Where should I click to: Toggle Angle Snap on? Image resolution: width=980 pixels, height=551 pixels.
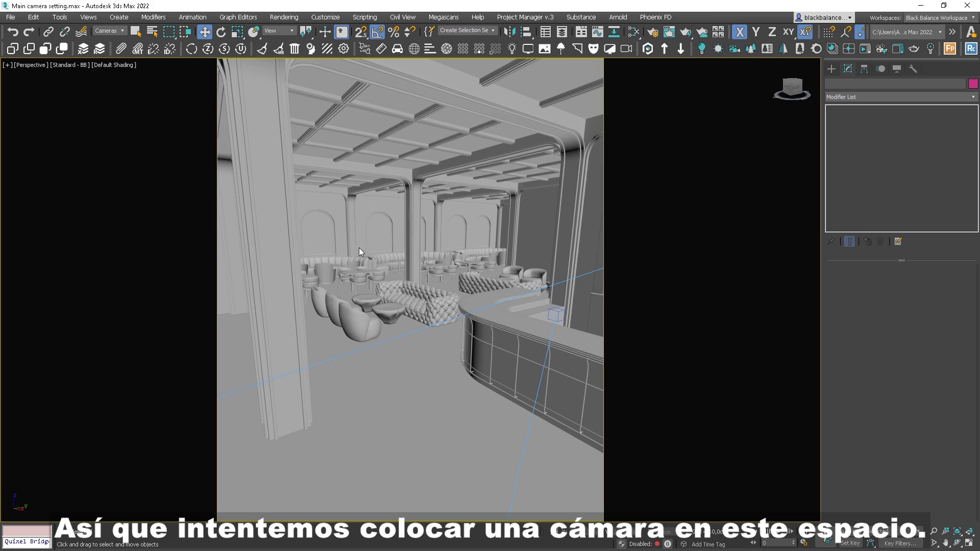[x=378, y=31]
